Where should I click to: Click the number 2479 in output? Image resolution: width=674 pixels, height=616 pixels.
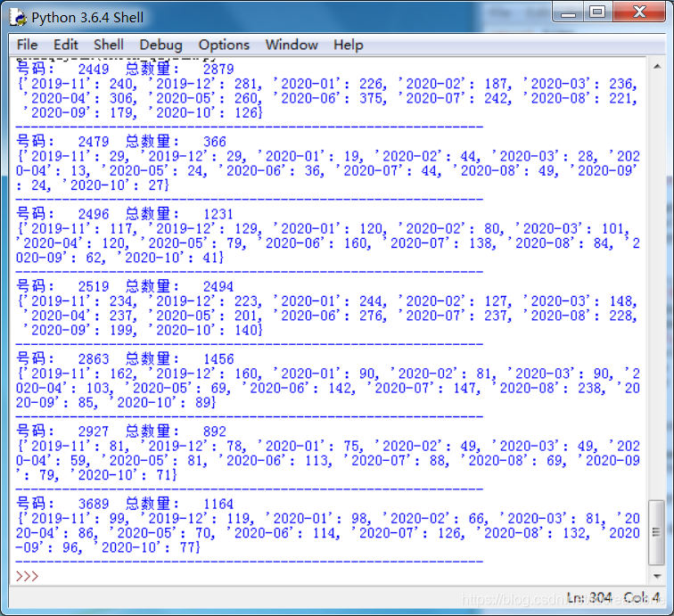94,142
